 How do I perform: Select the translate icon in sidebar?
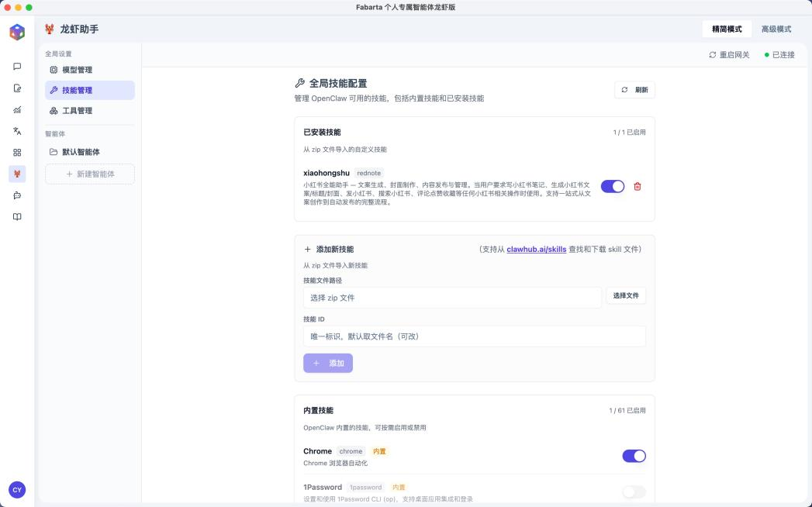click(17, 131)
